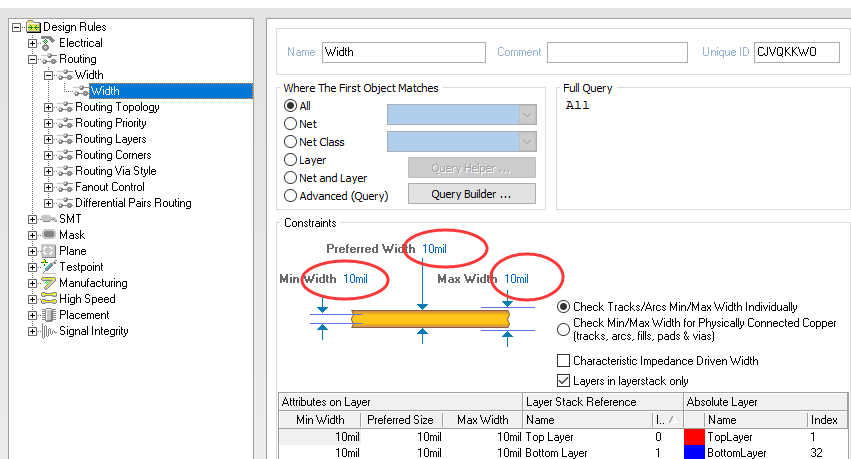Select the All radio button
The width and height of the screenshot is (851, 459).
tap(290, 106)
